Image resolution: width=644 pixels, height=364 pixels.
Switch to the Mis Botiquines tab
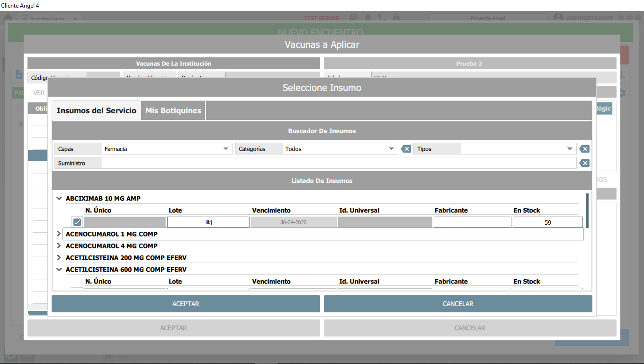[172, 110]
